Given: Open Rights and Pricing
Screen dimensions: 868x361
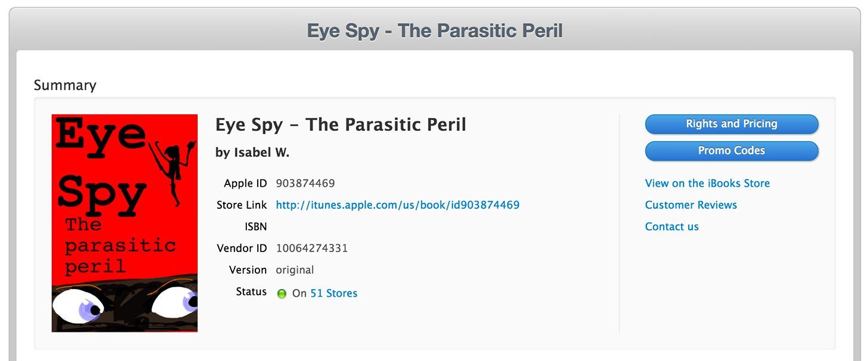Looking at the screenshot, I should 732,124.
